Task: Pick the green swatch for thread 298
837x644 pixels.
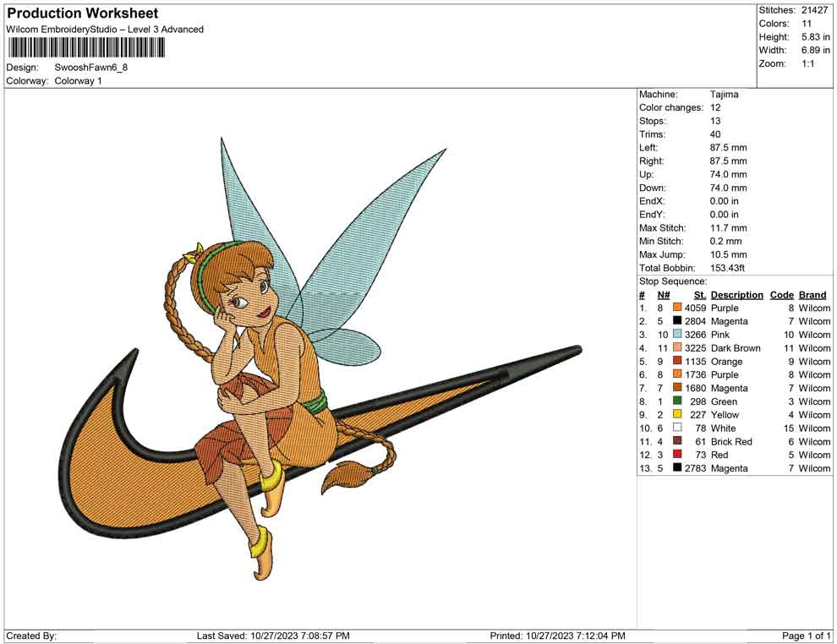Action: point(677,401)
